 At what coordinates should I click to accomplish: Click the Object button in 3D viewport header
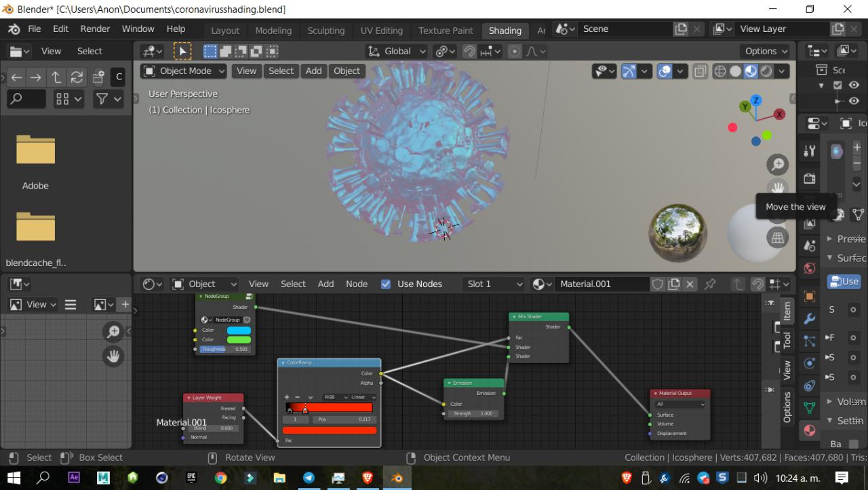click(x=347, y=71)
